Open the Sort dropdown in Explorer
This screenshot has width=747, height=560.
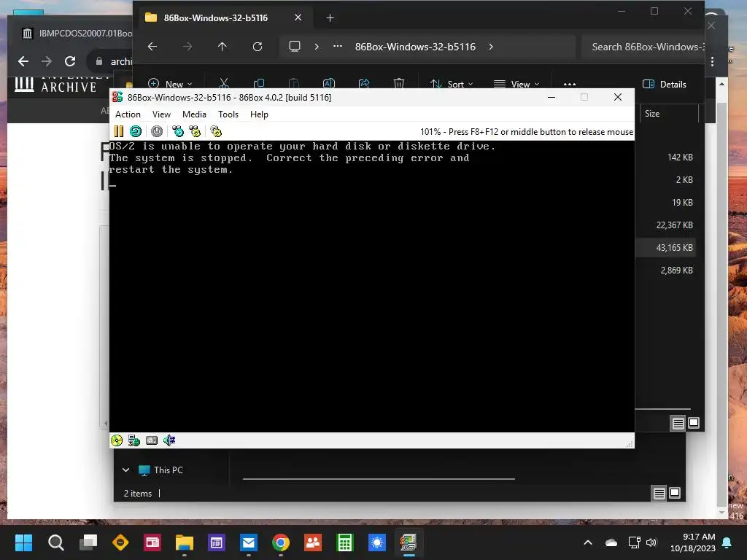(451, 84)
